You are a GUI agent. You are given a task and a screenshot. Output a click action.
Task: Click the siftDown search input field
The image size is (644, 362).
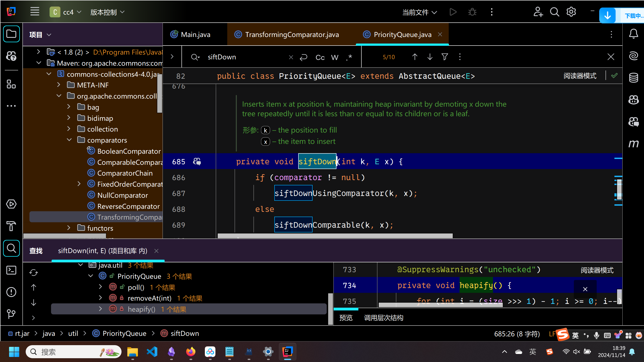point(247,57)
